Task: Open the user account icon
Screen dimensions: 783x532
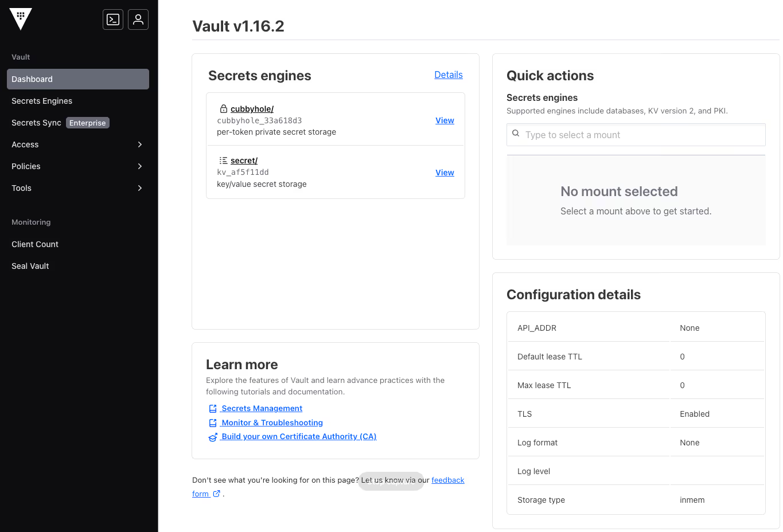Action: coord(138,19)
